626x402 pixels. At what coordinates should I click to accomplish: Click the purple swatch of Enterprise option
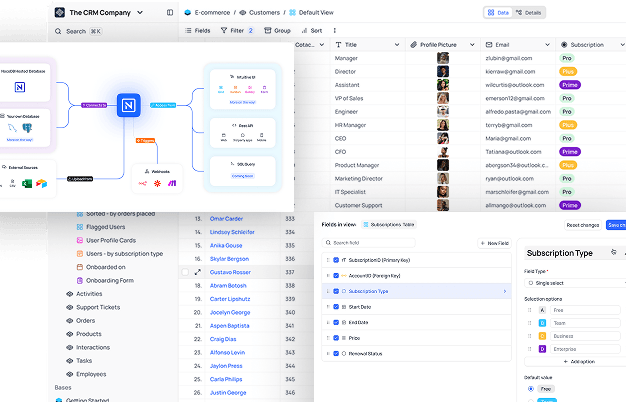(x=542, y=349)
